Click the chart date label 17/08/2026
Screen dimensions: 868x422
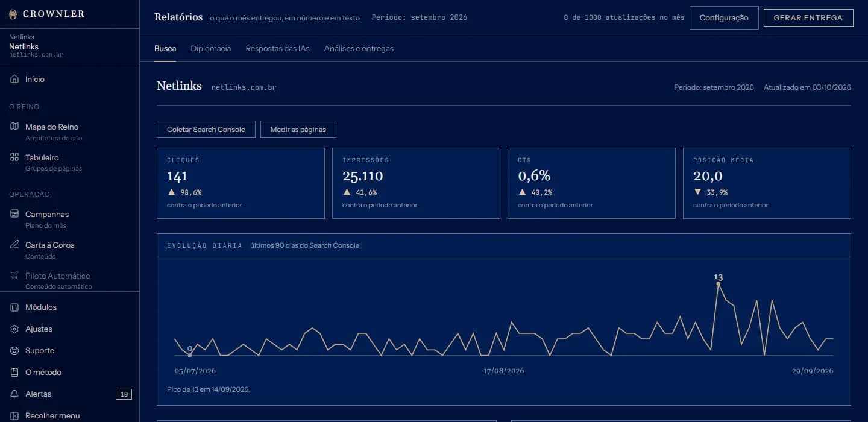coord(504,371)
